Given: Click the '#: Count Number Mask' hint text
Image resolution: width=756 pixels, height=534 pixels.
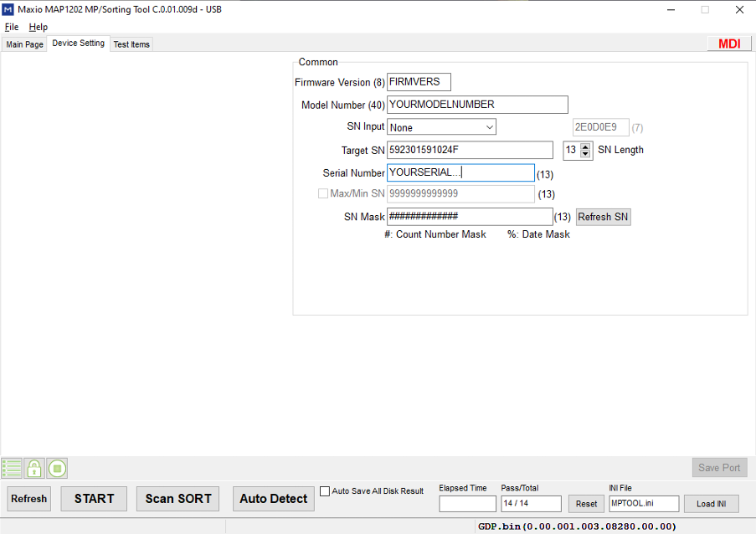Looking at the screenshot, I should pos(435,234).
